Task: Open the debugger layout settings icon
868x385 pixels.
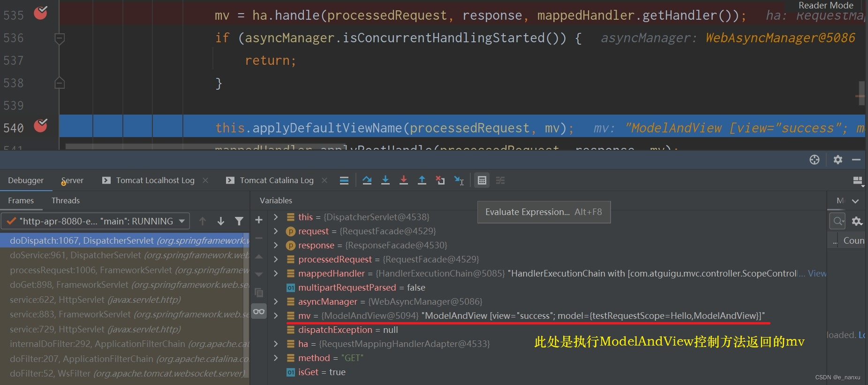Action: pyautogui.click(x=858, y=181)
